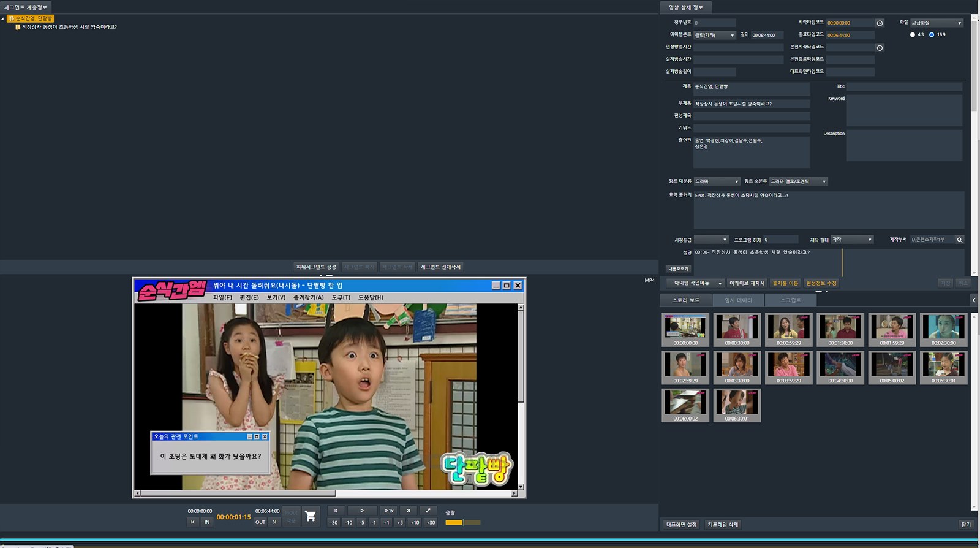This screenshot has height=548, width=980.
Task: Select the 4:3 aspect ratio radio button
Action: coord(913,35)
